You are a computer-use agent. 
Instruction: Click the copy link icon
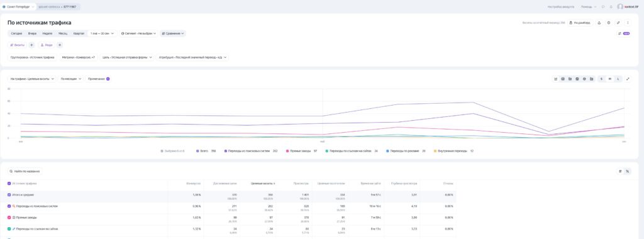pos(618,23)
